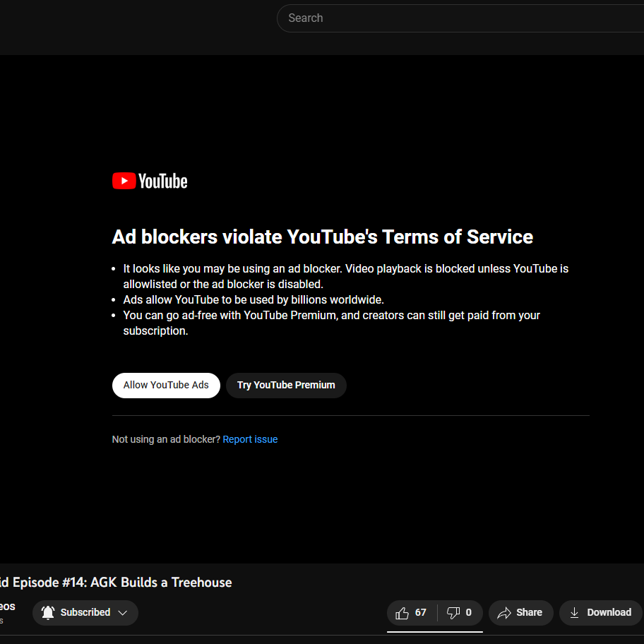The width and height of the screenshot is (644, 644).
Task: Click the Subscribed label text
Action: coord(85,613)
